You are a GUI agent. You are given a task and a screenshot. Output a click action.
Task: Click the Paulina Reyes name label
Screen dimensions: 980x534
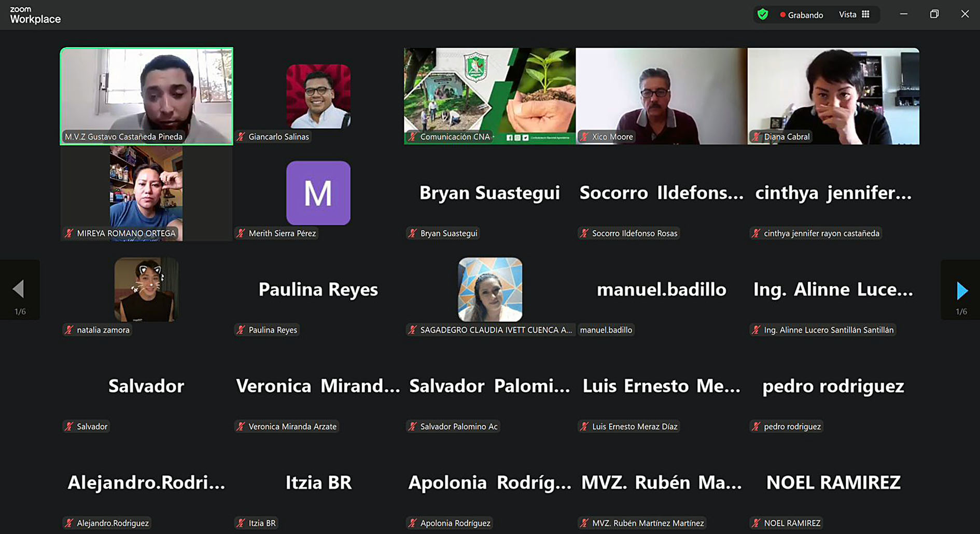[x=272, y=330]
